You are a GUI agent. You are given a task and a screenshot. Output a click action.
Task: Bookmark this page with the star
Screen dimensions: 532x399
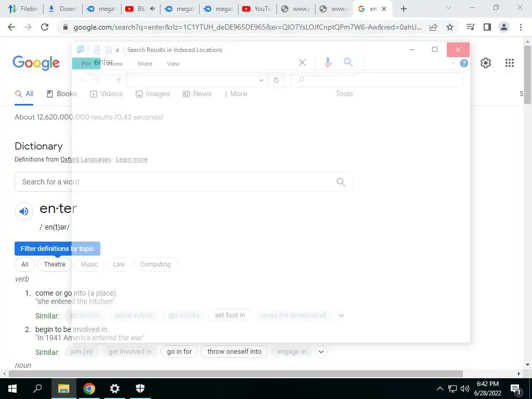click(x=450, y=27)
